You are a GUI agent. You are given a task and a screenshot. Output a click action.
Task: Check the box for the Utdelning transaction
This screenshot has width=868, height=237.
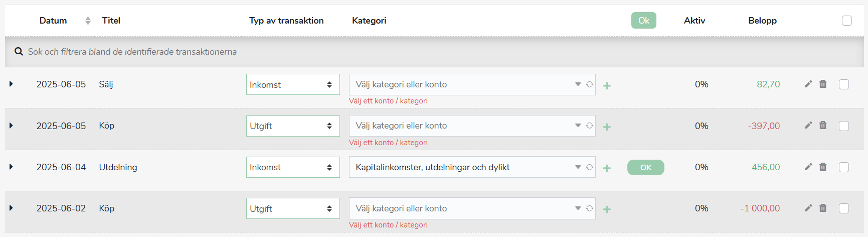[844, 167]
